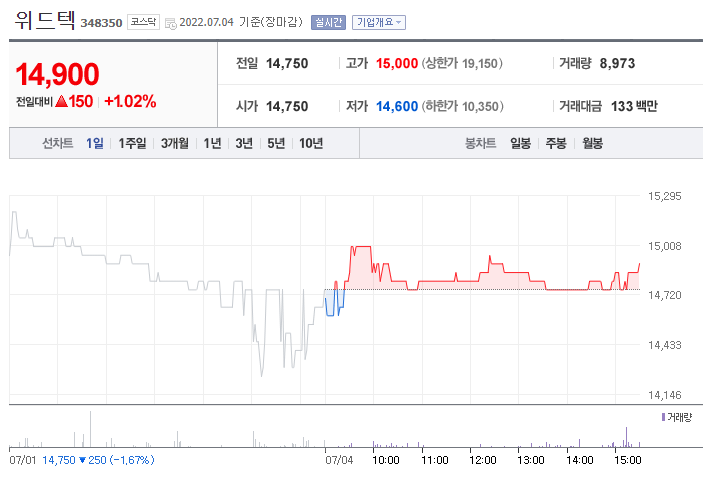This screenshot has height=484, width=703.
Task: Click the 07/04 date label on axis
Action: [x=339, y=460]
